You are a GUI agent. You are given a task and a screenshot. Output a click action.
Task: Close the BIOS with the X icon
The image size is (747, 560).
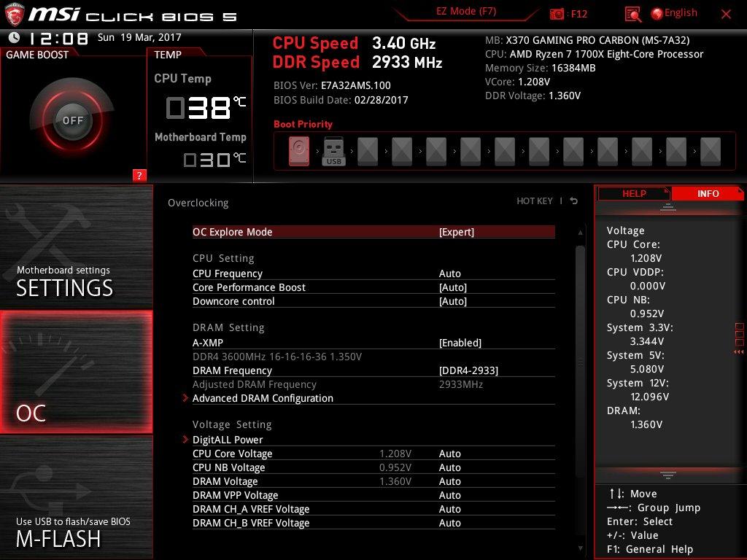tap(726, 15)
